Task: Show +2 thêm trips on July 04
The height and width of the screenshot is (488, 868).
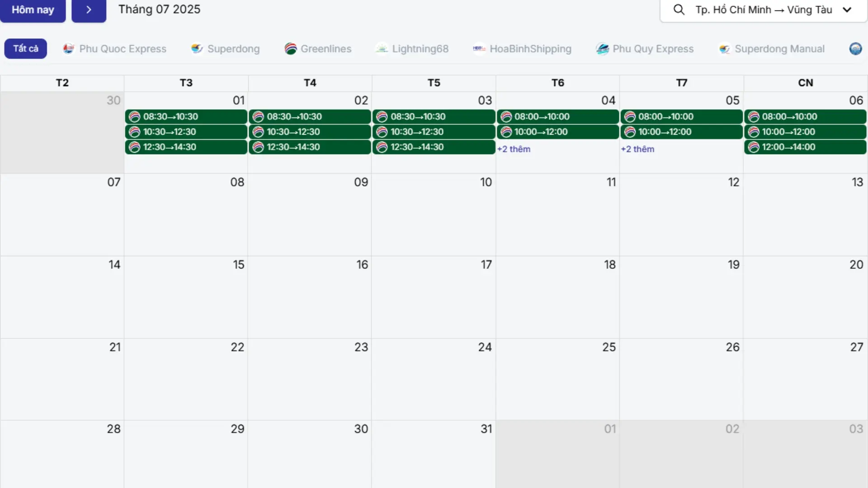Action: pyautogui.click(x=514, y=149)
